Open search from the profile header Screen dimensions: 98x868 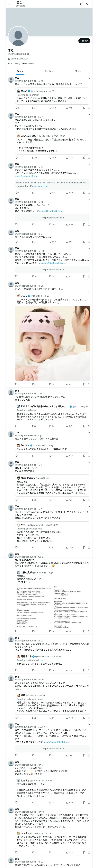pyautogui.click(x=88, y=4)
